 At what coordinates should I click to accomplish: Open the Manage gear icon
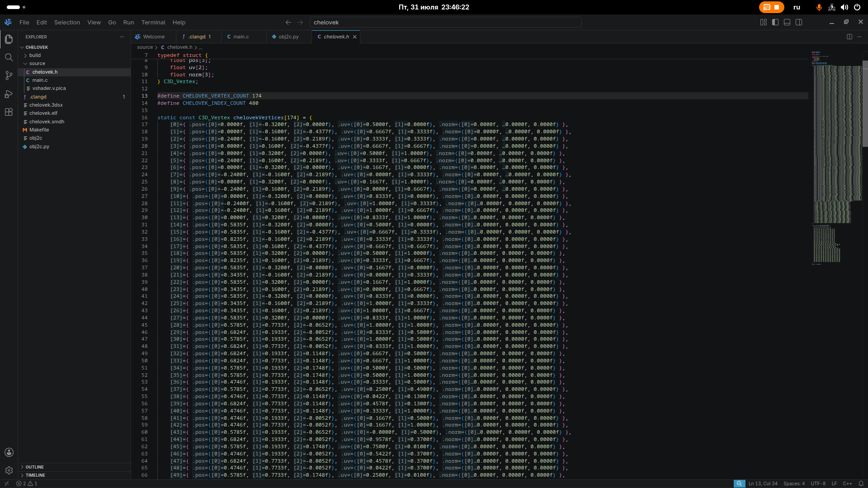click(9, 470)
